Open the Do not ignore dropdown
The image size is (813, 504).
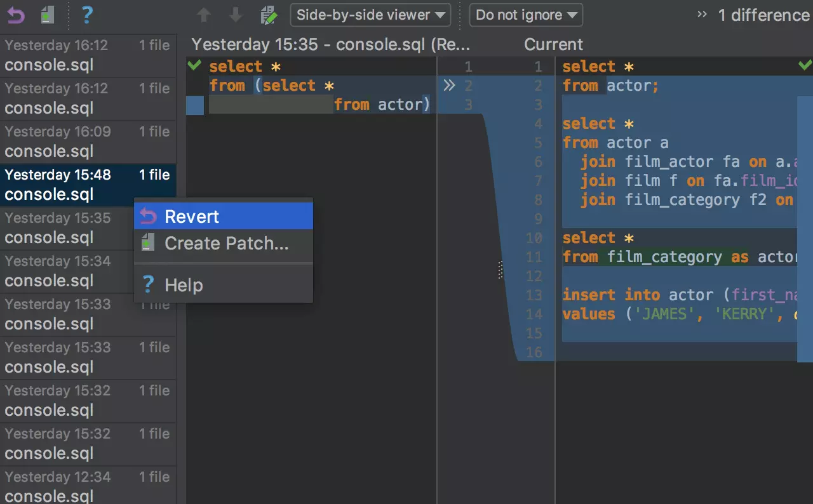point(526,15)
